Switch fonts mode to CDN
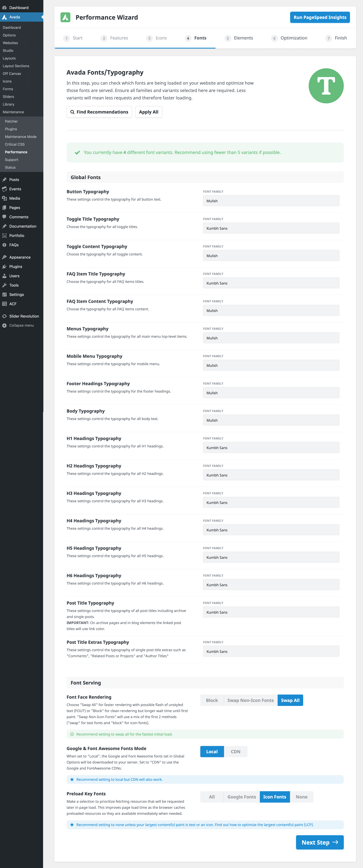The width and height of the screenshot is (363, 868). point(236,751)
